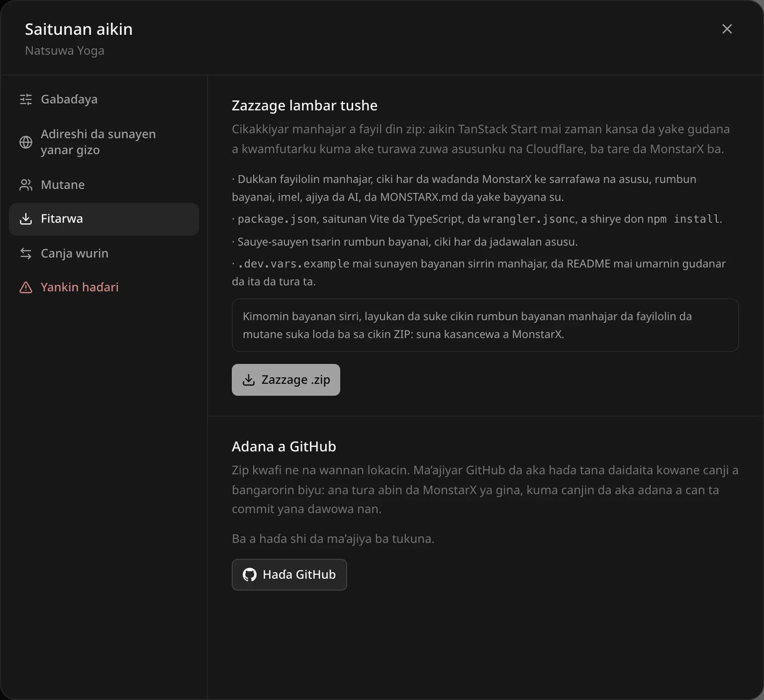Click the package.json code text

(x=277, y=219)
